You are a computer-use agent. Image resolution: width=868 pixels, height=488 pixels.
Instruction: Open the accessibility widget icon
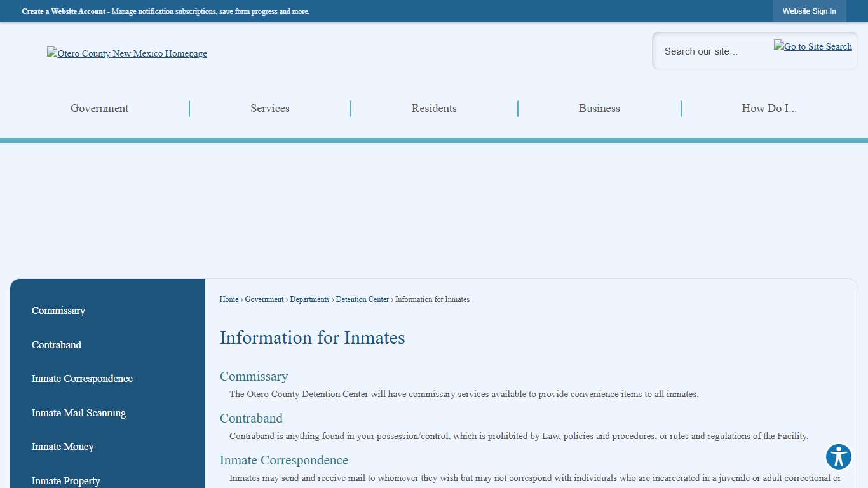point(838,457)
